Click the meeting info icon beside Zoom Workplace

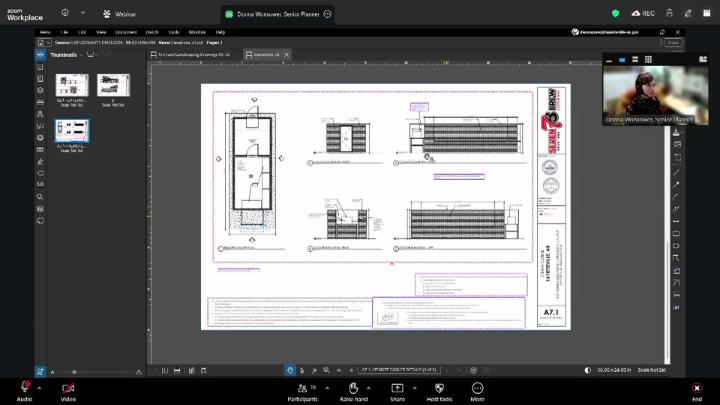(x=65, y=13)
